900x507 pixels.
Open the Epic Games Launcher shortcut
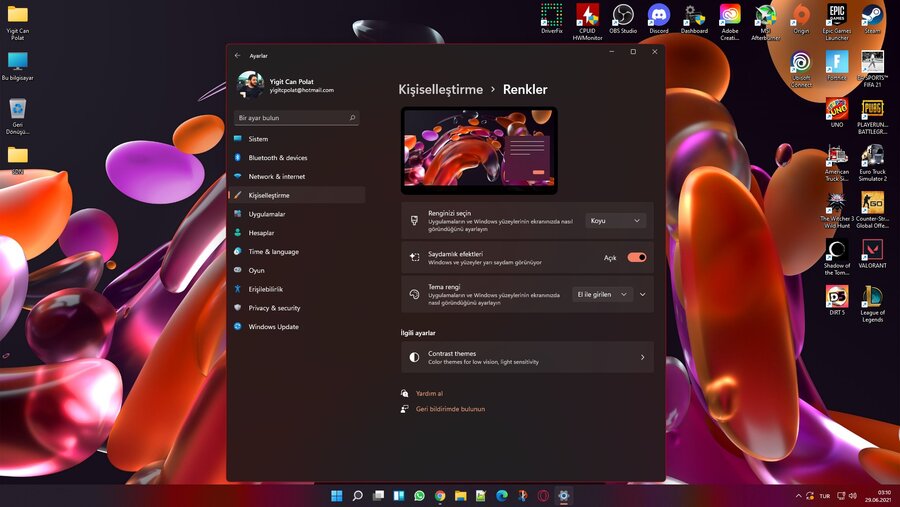(x=837, y=15)
